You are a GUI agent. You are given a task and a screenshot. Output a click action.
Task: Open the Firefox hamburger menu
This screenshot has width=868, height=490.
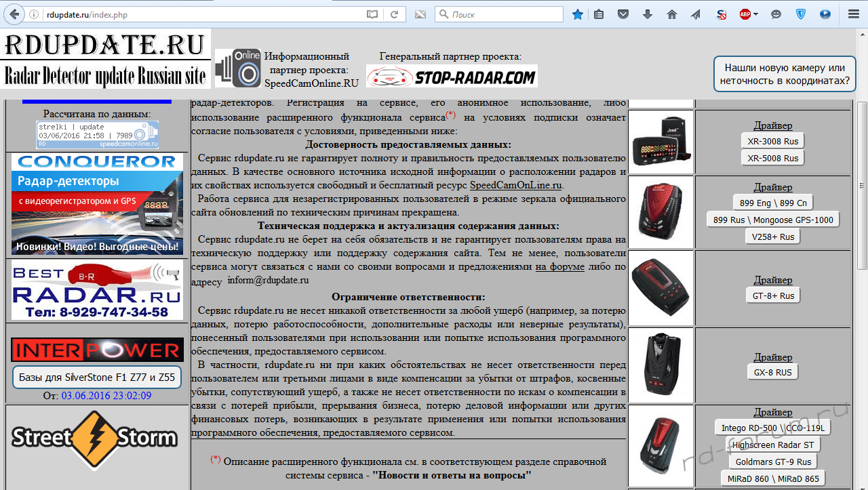(x=853, y=14)
